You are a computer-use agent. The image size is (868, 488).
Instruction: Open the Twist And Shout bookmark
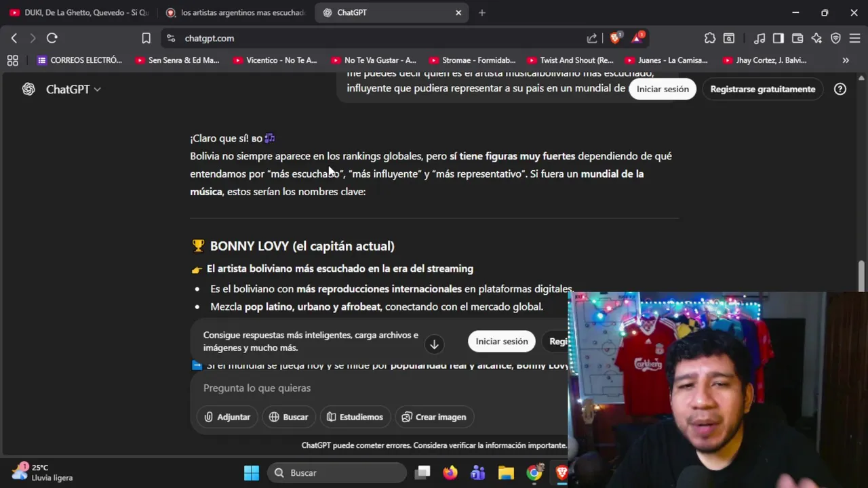(x=570, y=60)
